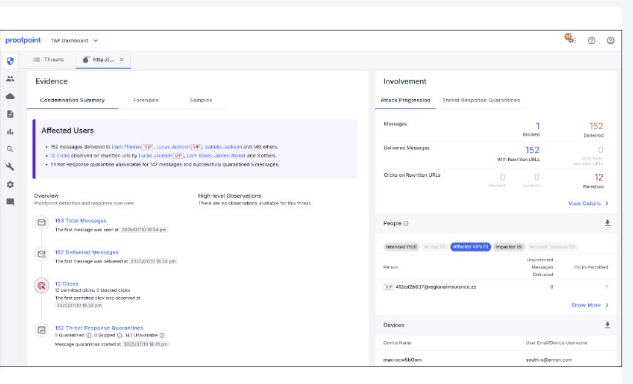
Task: Open the cloud sidebar icon
Action: click(x=10, y=97)
